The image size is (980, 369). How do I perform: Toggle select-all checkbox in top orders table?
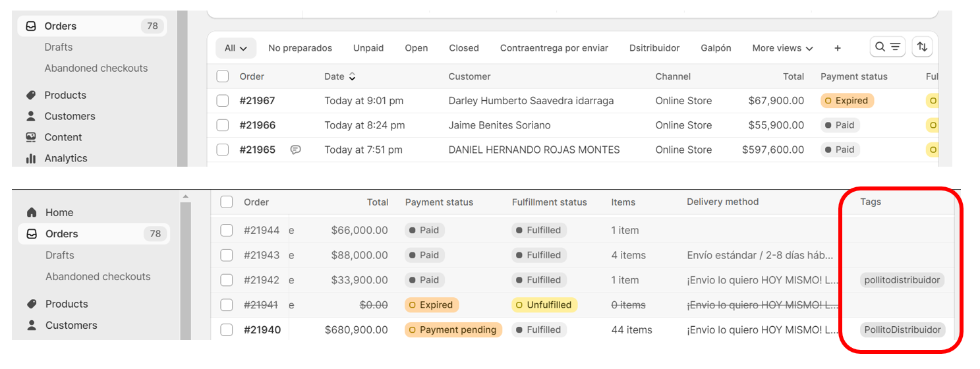pyautogui.click(x=223, y=76)
